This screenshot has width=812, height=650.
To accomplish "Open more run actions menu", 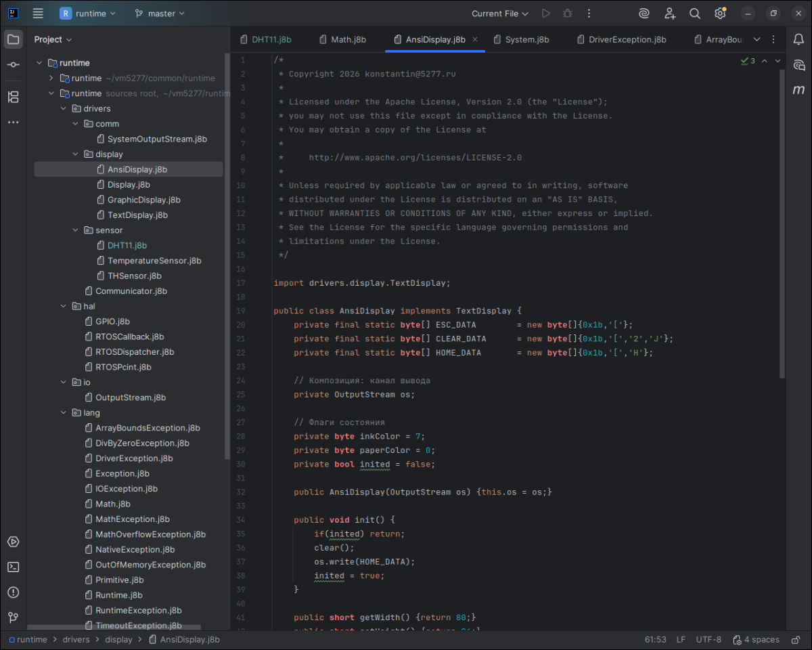I will coord(589,14).
